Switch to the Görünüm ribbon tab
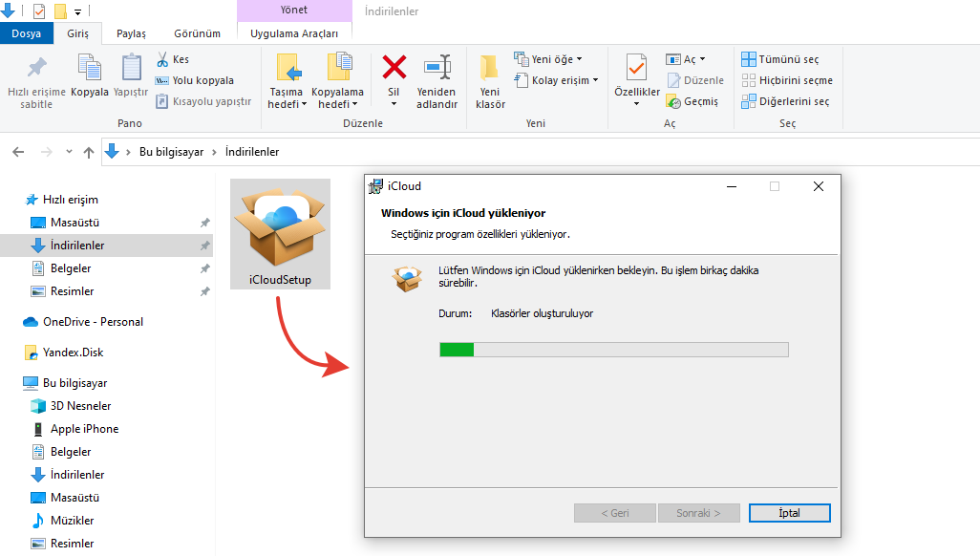Image resolution: width=980 pixels, height=556 pixels. (x=197, y=33)
